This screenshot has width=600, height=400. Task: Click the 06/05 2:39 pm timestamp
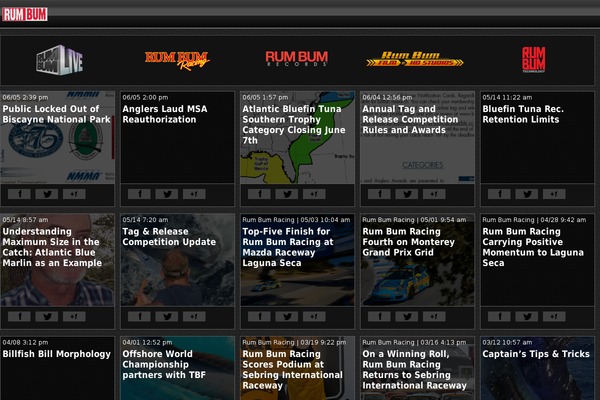25,98
